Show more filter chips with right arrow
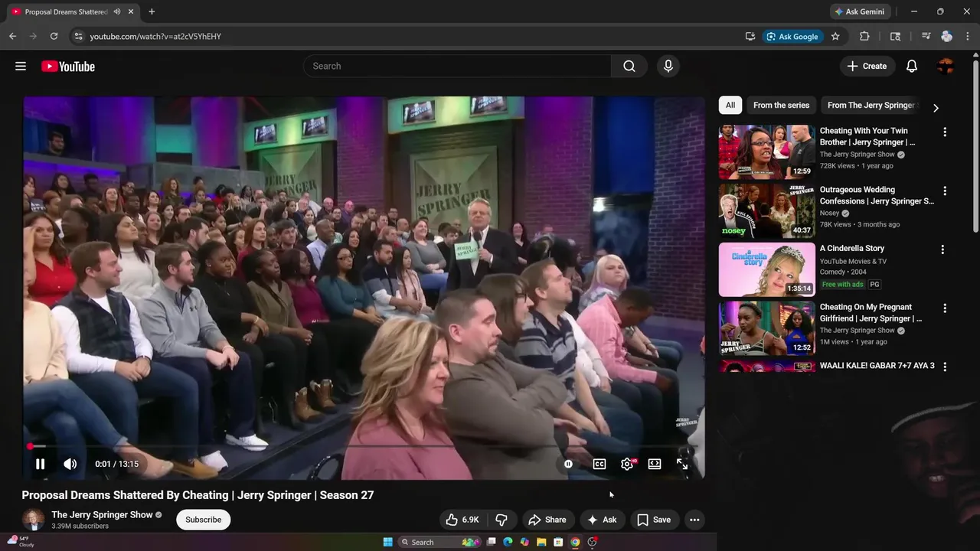Screen dimensions: 980x551 tap(936, 108)
